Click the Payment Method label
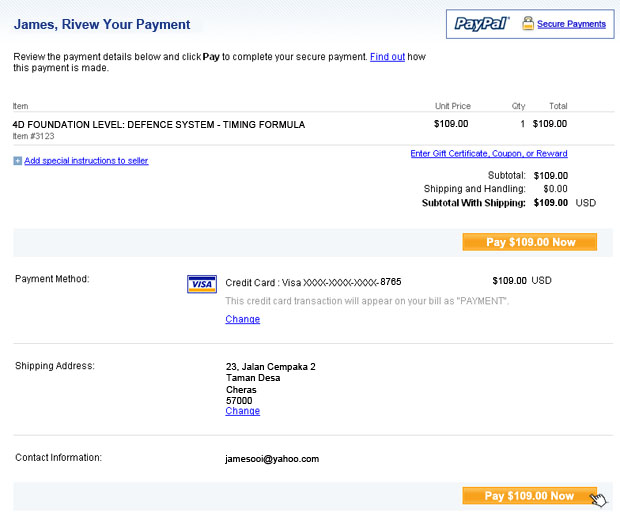620x513 pixels. (x=52, y=279)
